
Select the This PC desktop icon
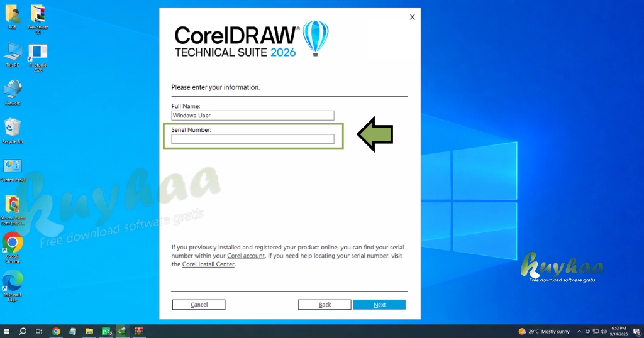click(13, 55)
